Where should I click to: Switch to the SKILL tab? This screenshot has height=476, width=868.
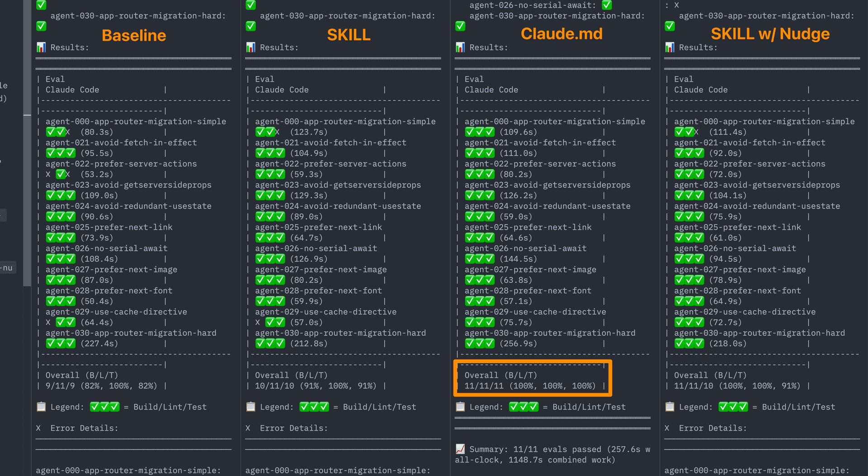pyautogui.click(x=348, y=34)
